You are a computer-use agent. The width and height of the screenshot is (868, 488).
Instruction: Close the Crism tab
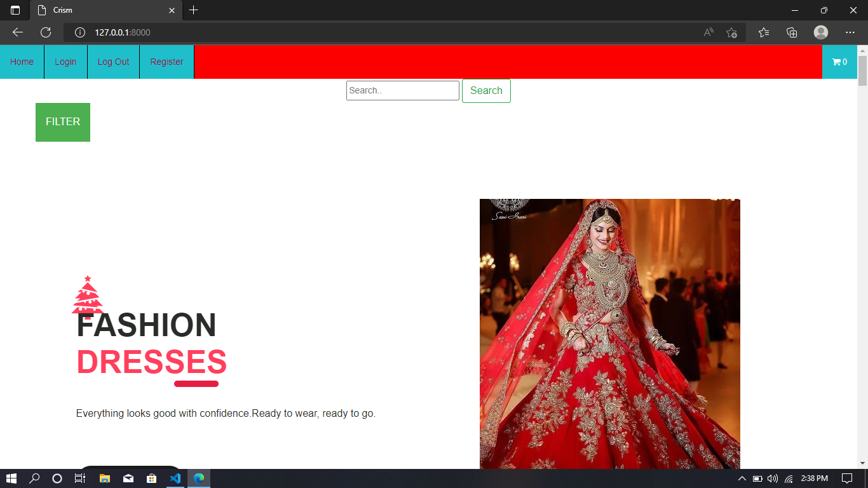coord(172,10)
